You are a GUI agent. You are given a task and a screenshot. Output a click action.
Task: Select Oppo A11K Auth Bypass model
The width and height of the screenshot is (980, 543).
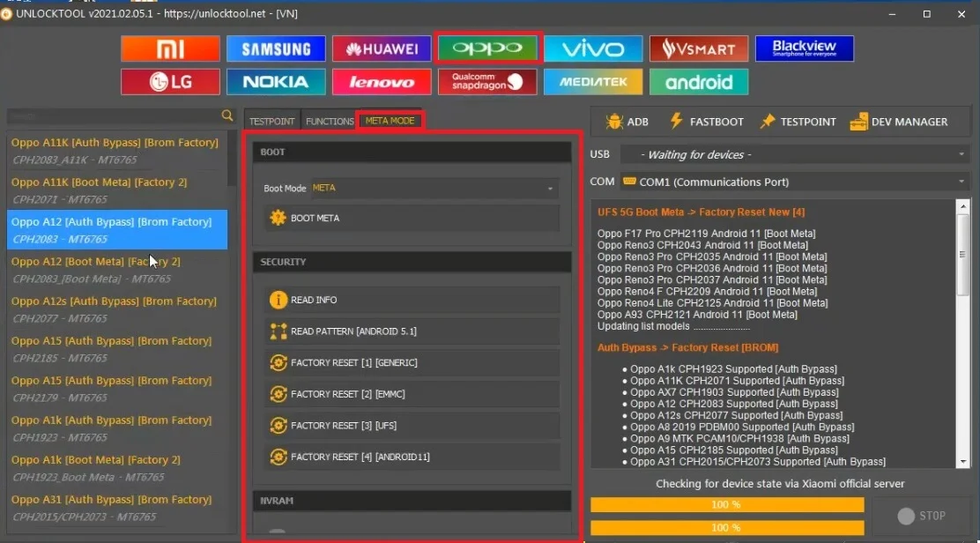tap(117, 151)
